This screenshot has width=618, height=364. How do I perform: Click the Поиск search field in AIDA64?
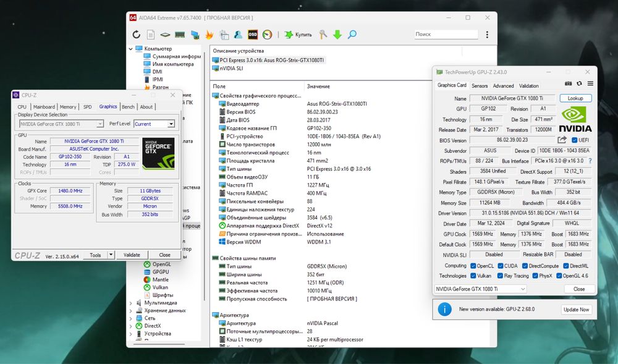[445, 35]
